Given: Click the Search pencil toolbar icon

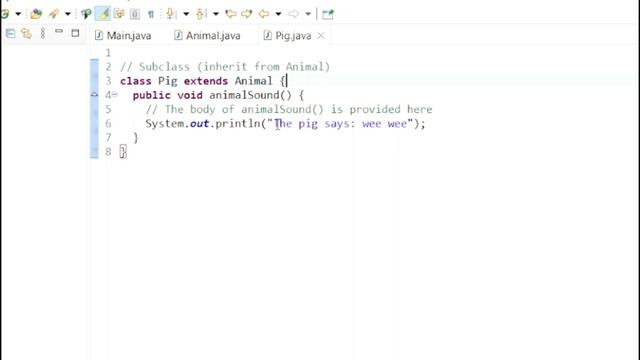Looking at the screenshot, I should pos(53,14).
